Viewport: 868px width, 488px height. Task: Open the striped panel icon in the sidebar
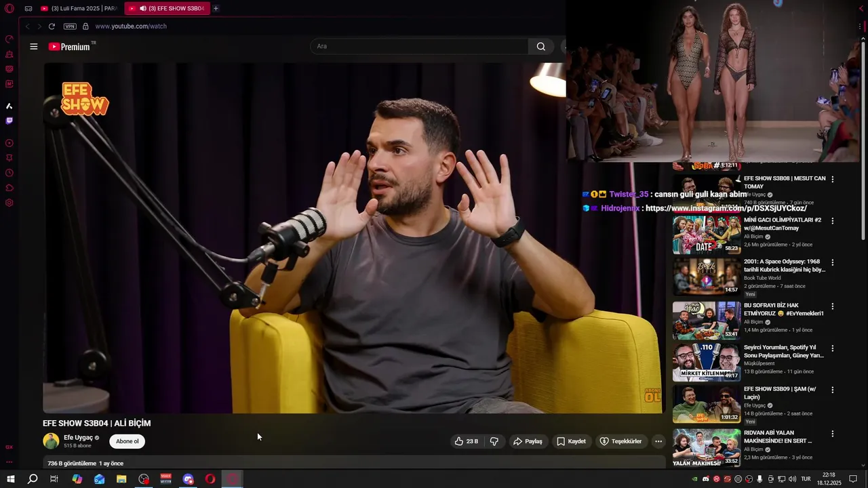point(9,68)
